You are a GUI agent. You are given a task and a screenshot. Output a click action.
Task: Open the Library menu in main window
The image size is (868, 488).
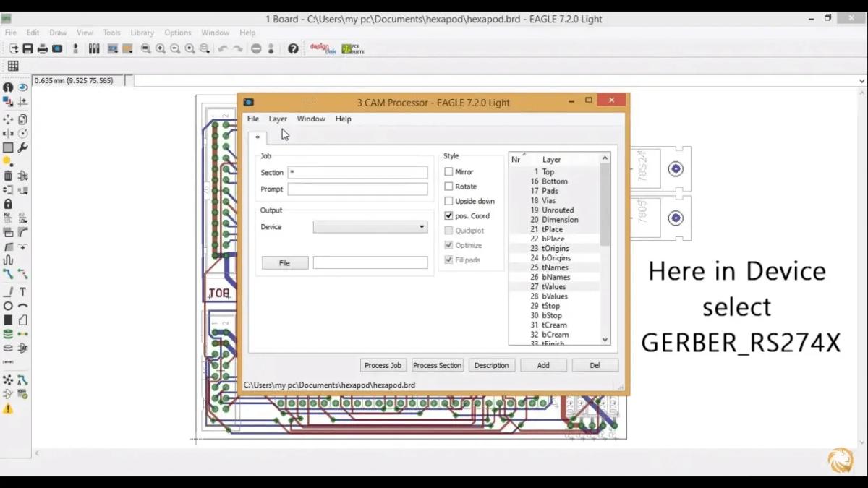[142, 33]
